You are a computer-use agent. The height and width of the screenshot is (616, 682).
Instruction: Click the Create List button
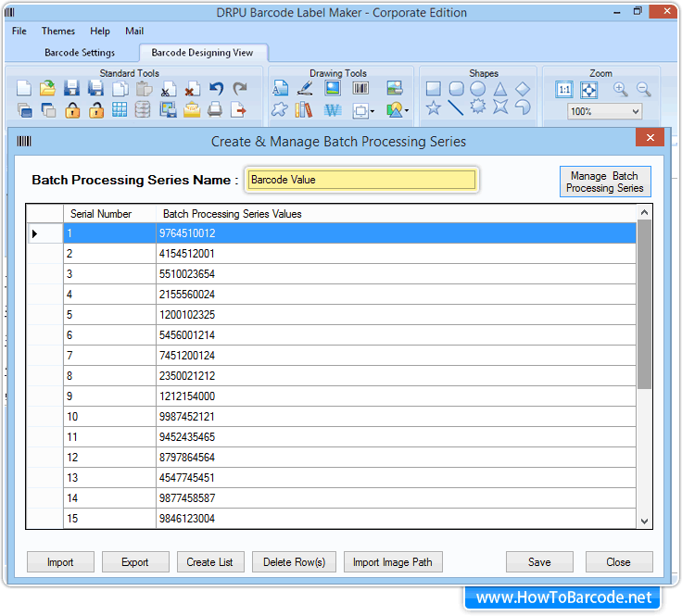210,562
